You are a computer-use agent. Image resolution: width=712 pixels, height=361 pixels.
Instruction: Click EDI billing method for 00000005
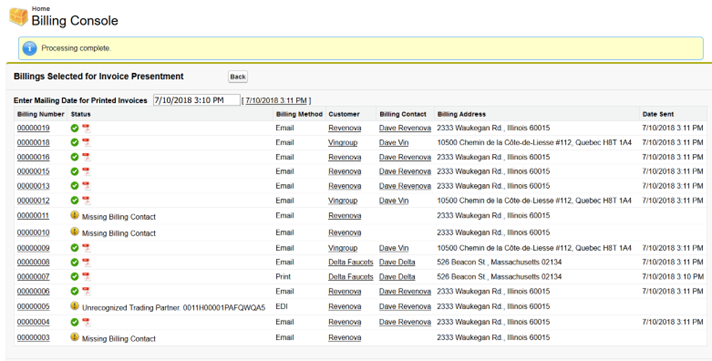click(x=282, y=307)
